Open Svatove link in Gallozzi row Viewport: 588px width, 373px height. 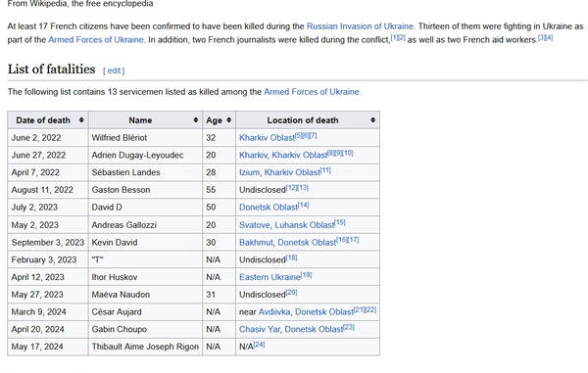click(254, 225)
